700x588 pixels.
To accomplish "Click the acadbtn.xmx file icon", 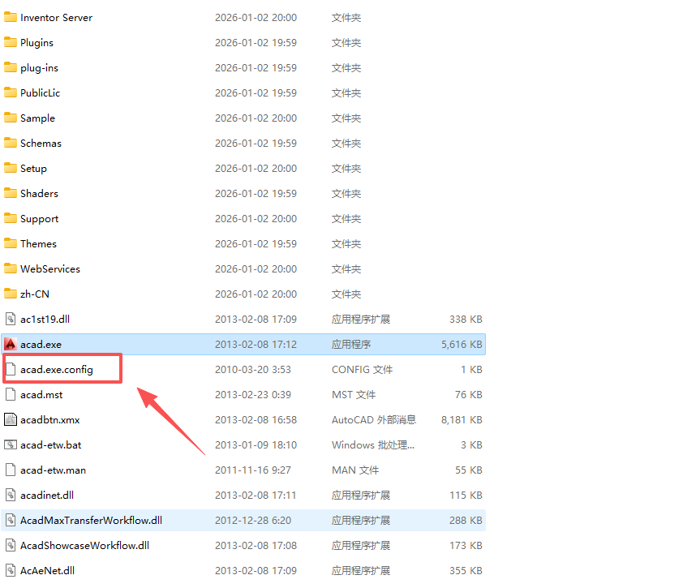I will pos(11,419).
